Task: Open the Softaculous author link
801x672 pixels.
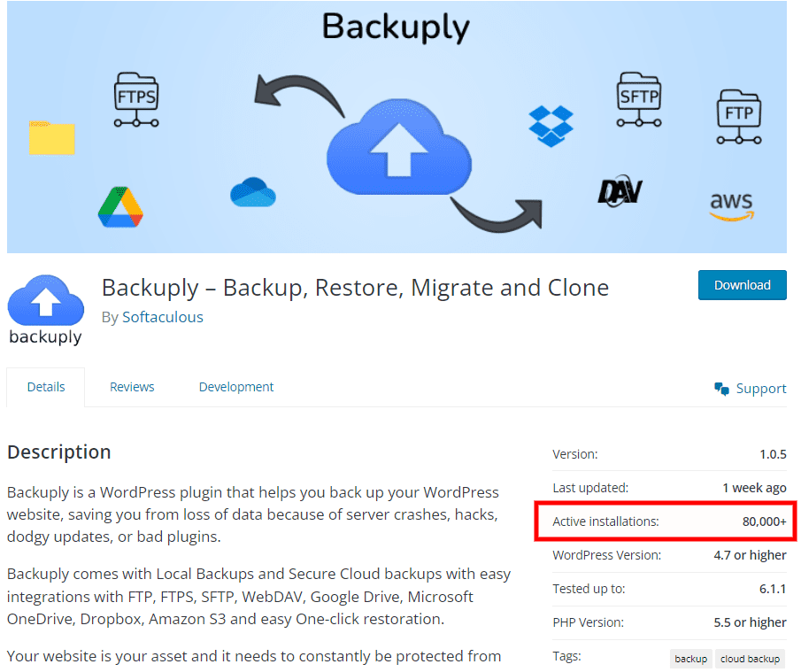Action: 163,317
